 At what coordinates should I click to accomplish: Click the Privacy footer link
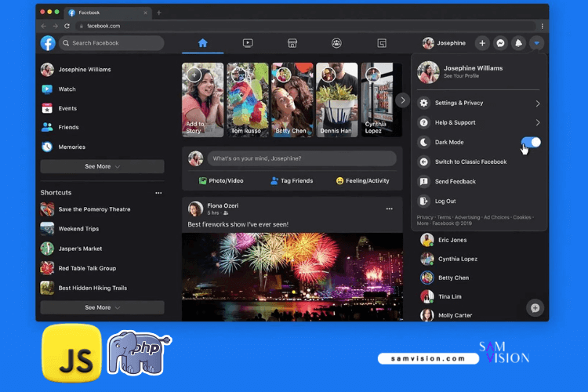pos(424,218)
